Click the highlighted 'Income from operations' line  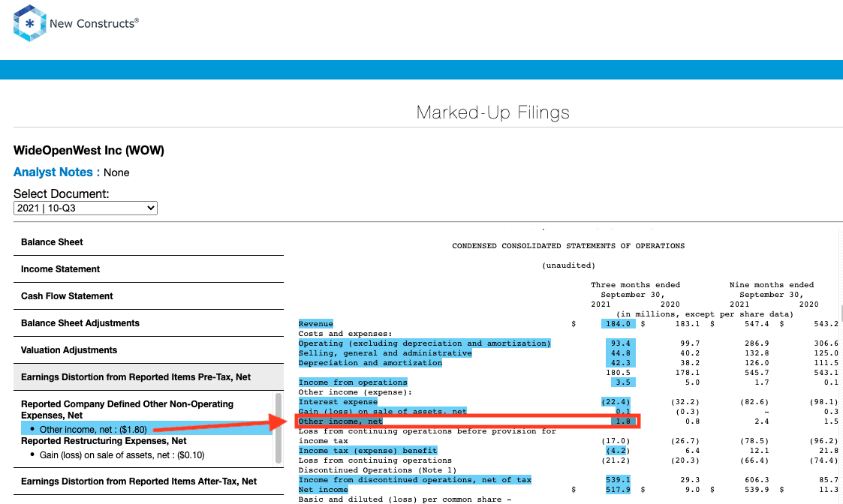(x=353, y=382)
